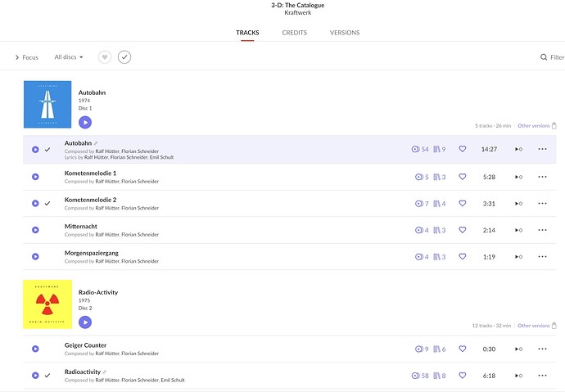This screenshot has width=565, height=392.
Task: Open Kraftwerk artist link below title
Action: 297,12
